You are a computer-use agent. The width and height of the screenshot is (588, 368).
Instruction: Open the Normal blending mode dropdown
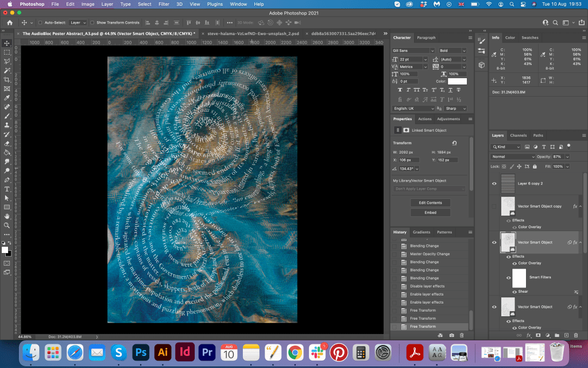pyautogui.click(x=513, y=156)
